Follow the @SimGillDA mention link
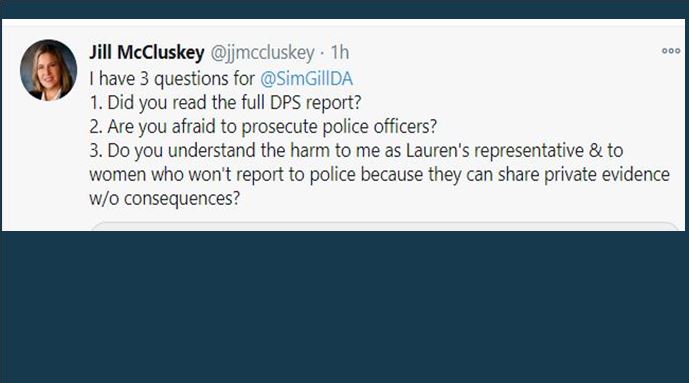 tap(306, 79)
